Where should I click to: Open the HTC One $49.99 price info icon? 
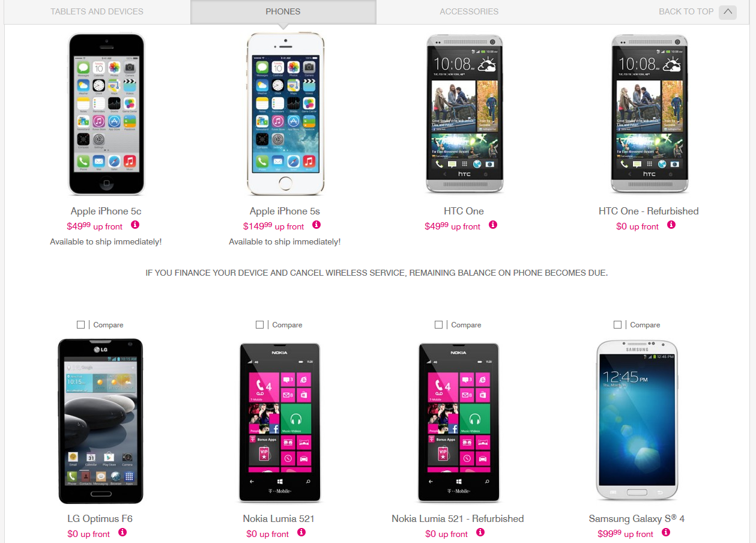[x=493, y=225]
